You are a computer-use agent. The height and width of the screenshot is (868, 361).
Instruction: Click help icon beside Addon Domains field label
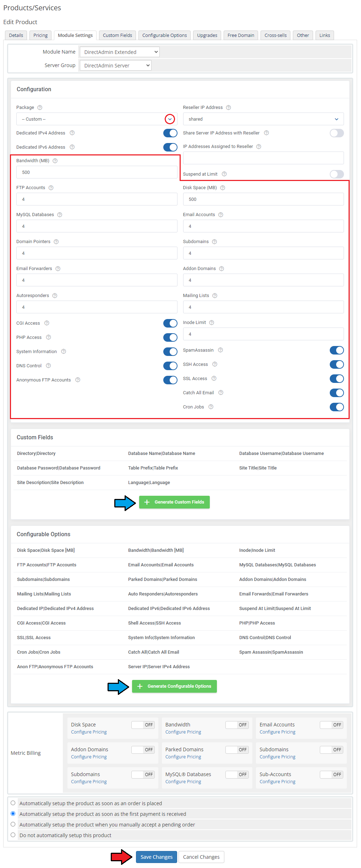221,269
